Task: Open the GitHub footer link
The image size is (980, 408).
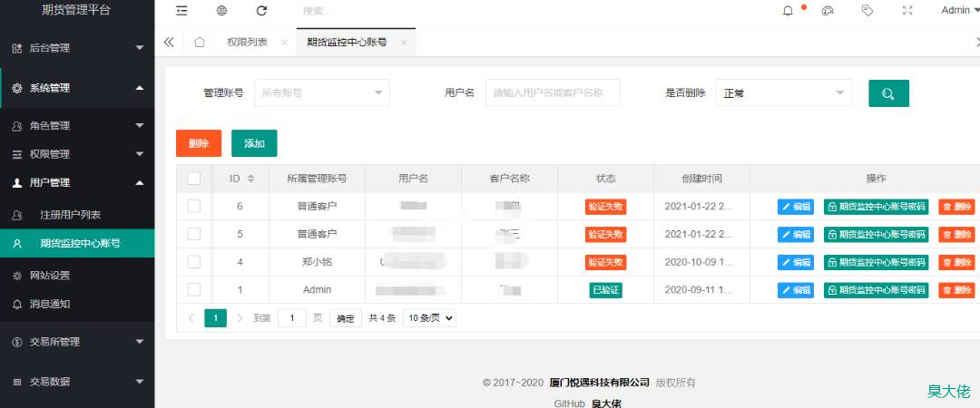Action: [x=569, y=403]
